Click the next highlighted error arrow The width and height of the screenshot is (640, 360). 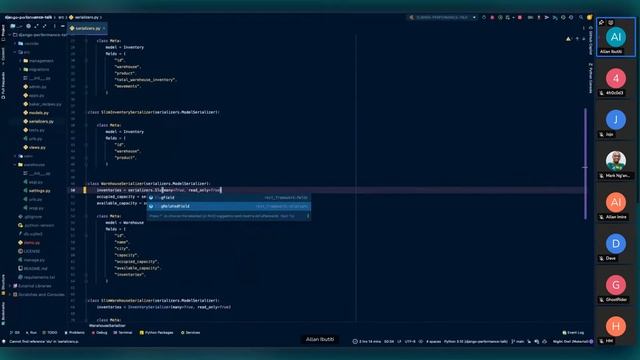tap(583, 39)
